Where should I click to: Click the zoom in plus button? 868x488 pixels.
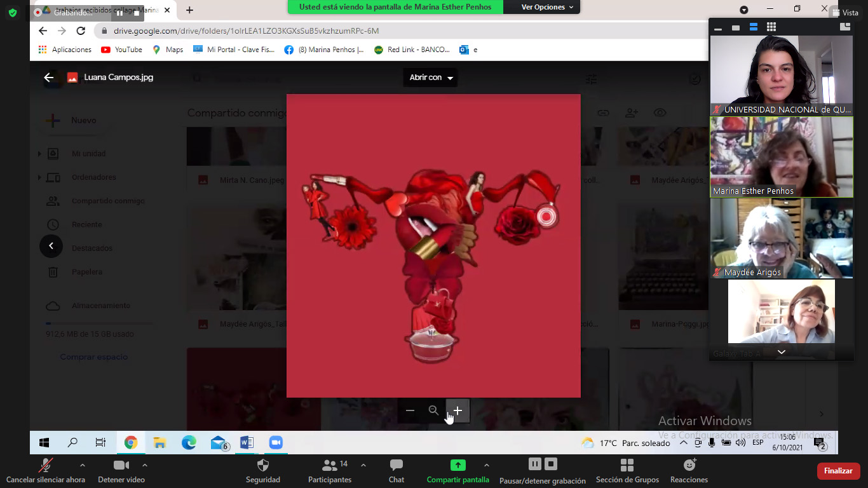coord(458,410)
